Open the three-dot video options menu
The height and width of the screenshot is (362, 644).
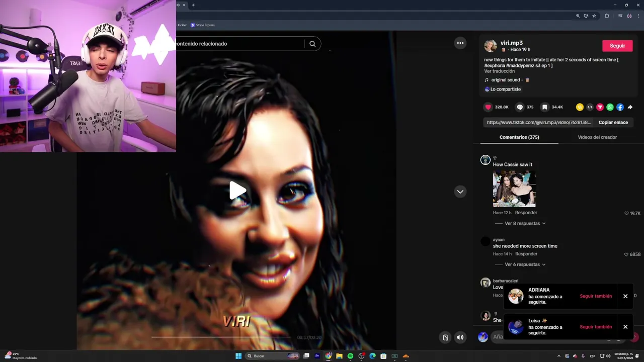[x=460, y=43]
